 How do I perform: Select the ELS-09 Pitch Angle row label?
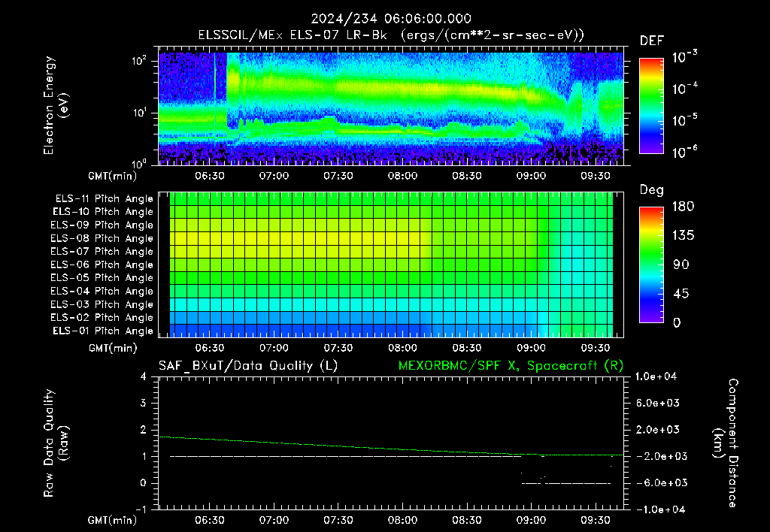pyautogui.click(x=102, y=225)
